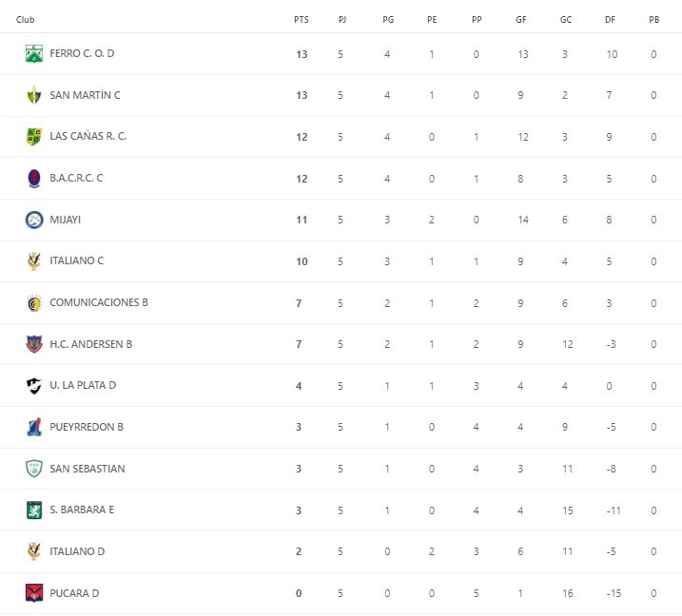Click the Club column header
This screenshot has height=616, width=682.
(26, 19)
